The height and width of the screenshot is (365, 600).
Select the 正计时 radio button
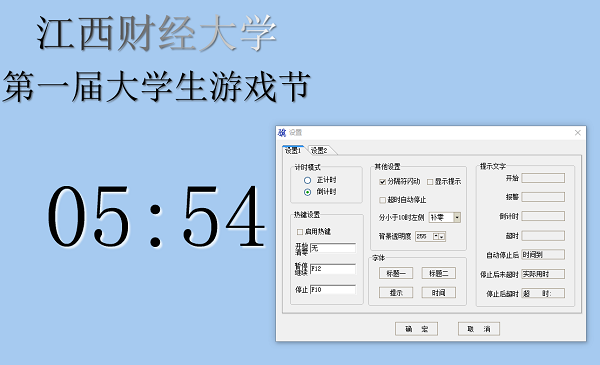click(x=307, y=180)
